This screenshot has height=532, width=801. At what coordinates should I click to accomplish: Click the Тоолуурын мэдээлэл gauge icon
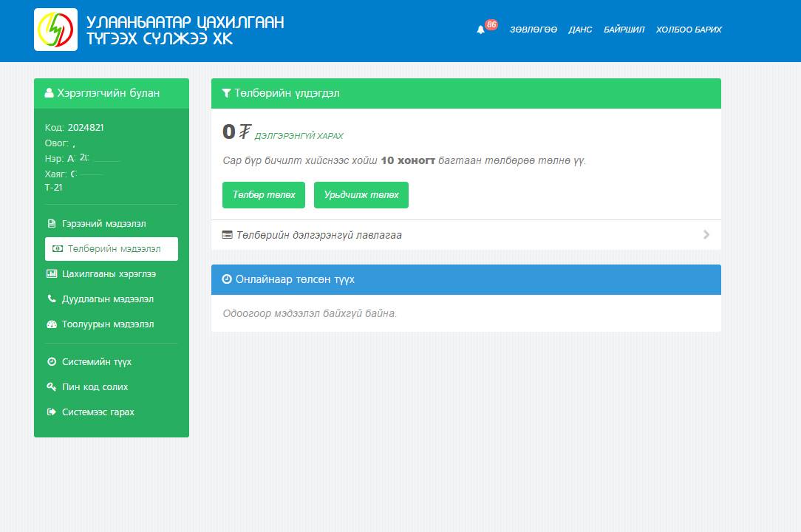click(x=52, y=324)
